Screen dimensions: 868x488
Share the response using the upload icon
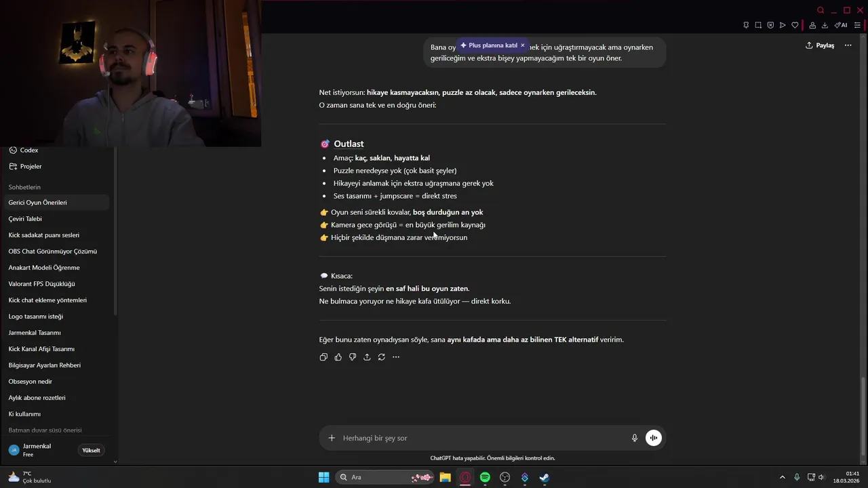367,357
